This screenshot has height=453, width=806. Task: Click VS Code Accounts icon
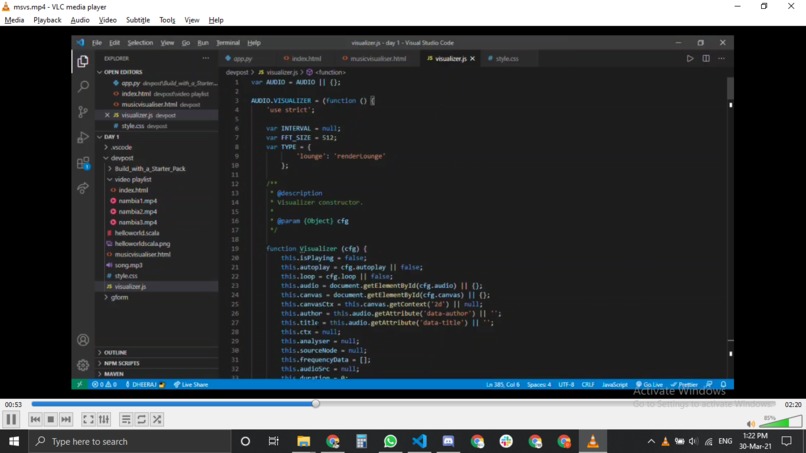(x=83, y=340)
